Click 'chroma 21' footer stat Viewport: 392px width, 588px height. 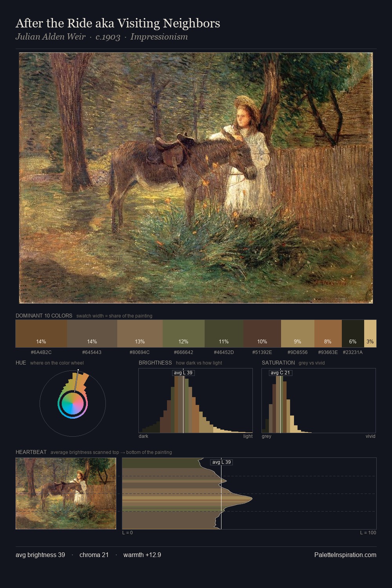coord(94,555)
